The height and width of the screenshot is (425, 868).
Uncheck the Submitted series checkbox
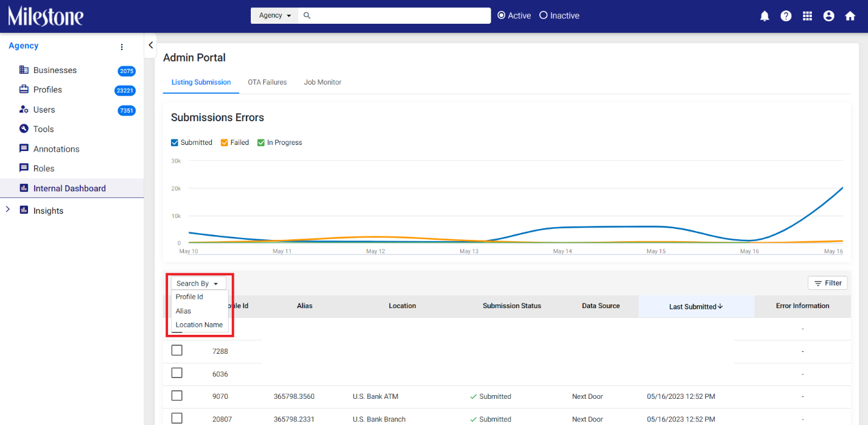pos(175,142)
